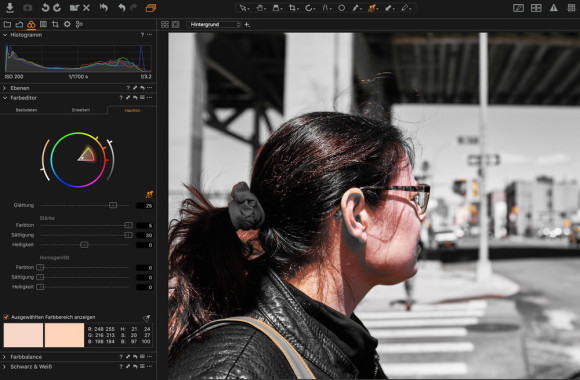Click Farbeditor help question mark
Screen dimensions: 580x380
[121, 98]
